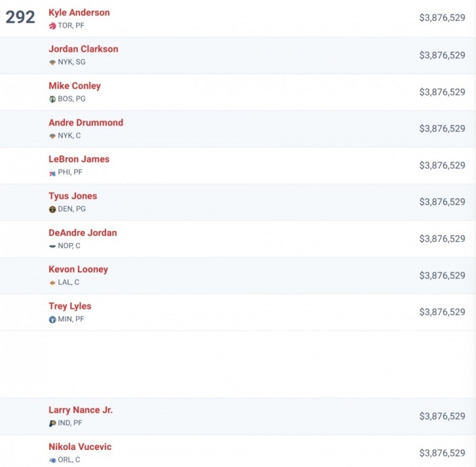Click Nikola Vucevic's name link
The height and width of the screenshot is (467, 476).
pyautogui.click(x=80, y=447)
